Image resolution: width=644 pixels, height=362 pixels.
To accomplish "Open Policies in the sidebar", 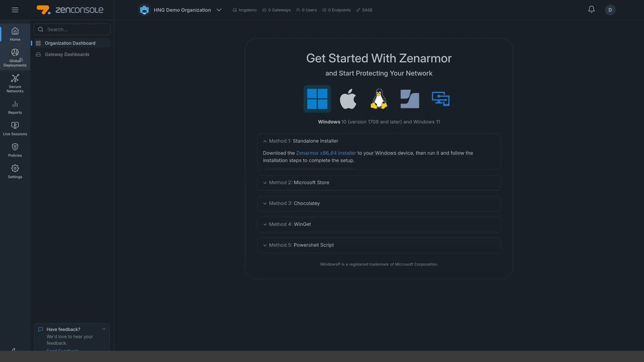I will pos(15,150).
